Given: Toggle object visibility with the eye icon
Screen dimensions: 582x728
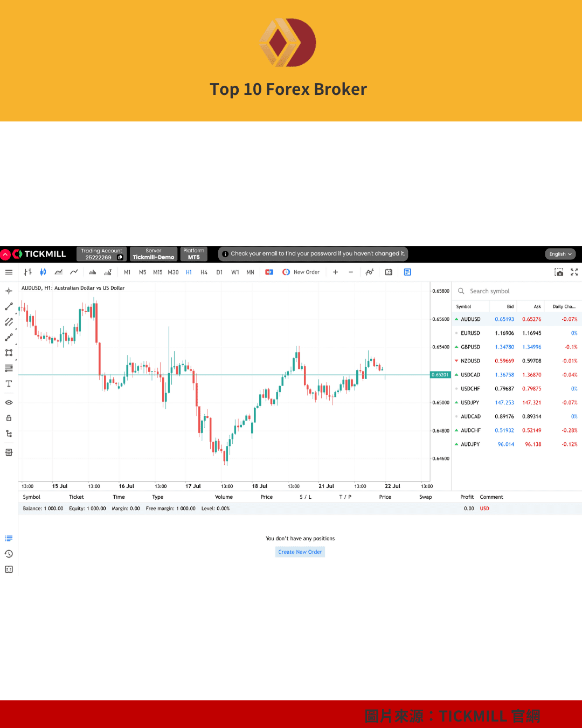Looking at the screenshot, I should pyautogui.click(x=8, y=402).
